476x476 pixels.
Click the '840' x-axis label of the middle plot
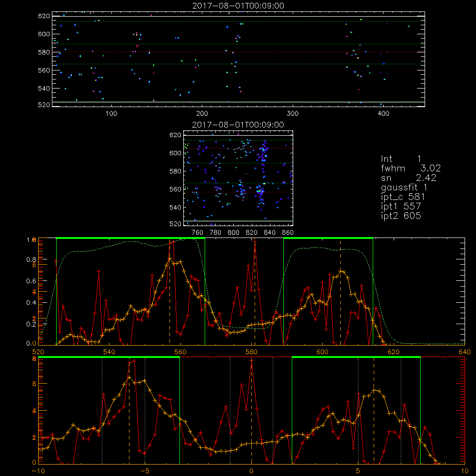(x=269, y=233)
